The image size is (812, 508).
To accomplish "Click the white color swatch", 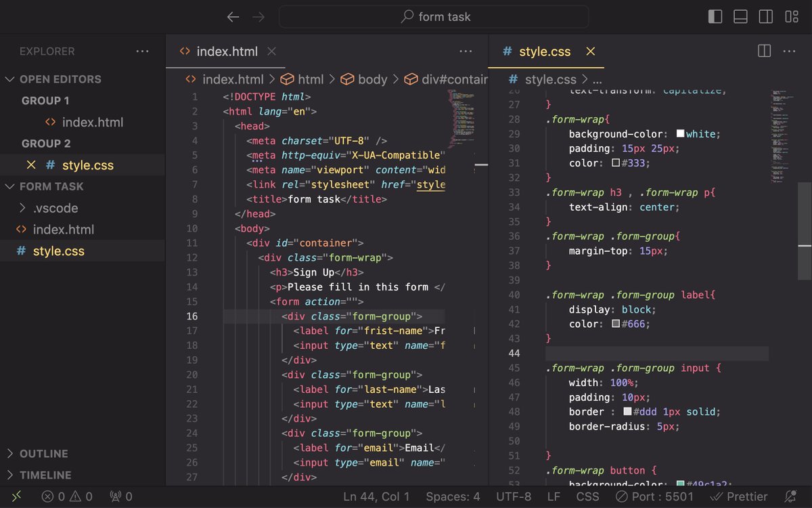I will pos(680,134).
